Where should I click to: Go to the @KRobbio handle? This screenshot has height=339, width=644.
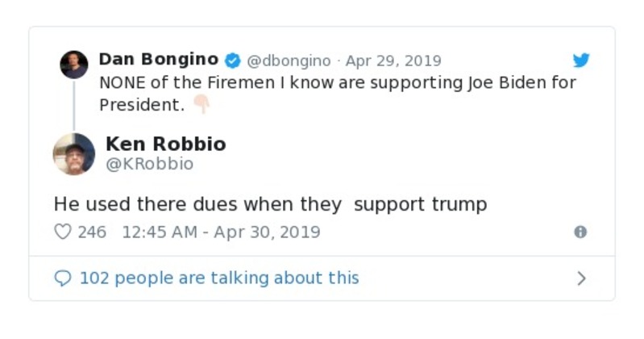click(x=150, y=164)
